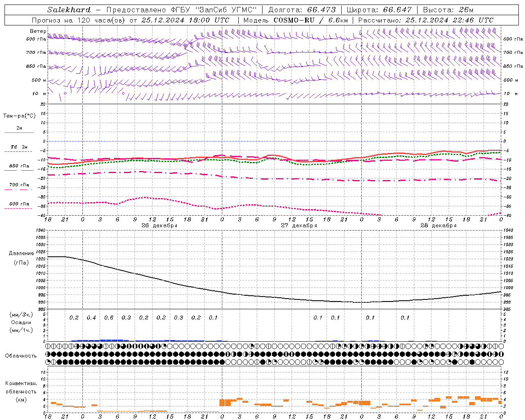Click the 'Широта: 66.647' latitude value
Image resolution: width=525 pixels, height=420 pixels.
[379, 9]
